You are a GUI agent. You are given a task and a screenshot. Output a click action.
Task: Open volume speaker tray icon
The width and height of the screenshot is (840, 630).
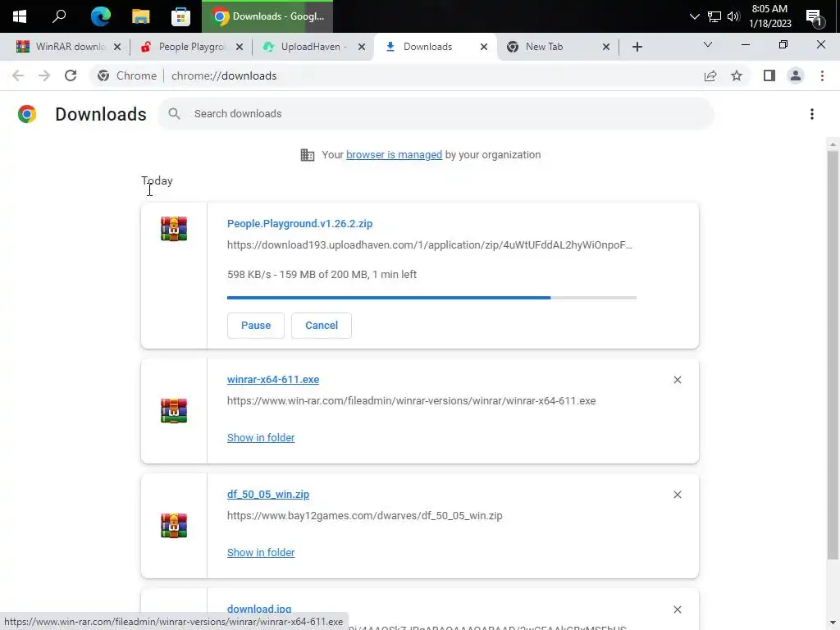[733, 16]
